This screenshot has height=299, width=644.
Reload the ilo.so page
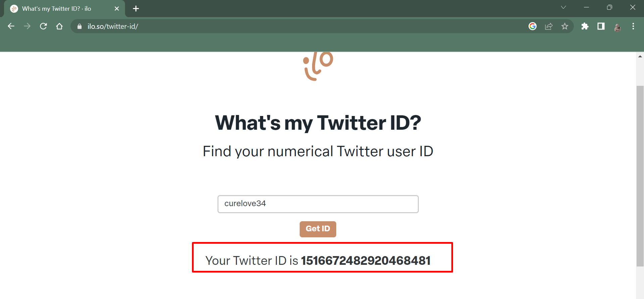coord(43,26)
